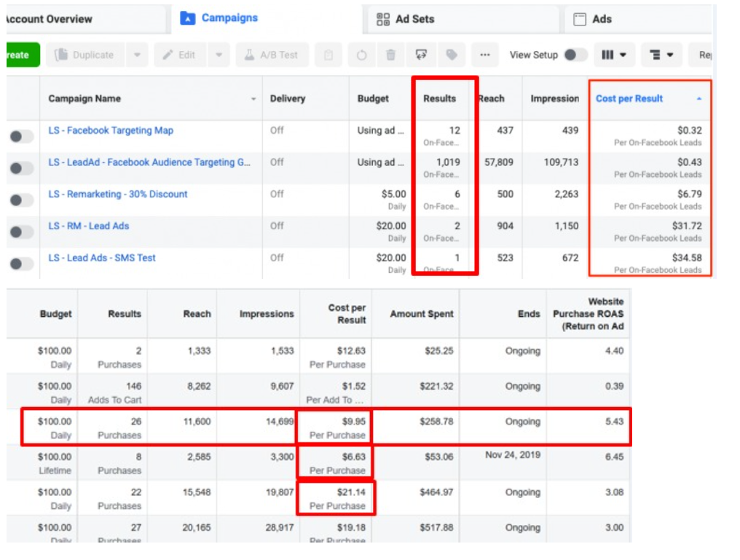Click the circular revert arrow icon
Viewport: 740px width, 560px height.
coord(361,55)
